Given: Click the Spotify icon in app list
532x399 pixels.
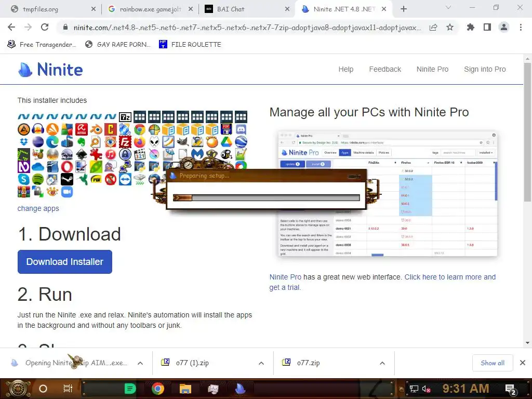Looking at the screenshot, I should click(x=38, y=179).
